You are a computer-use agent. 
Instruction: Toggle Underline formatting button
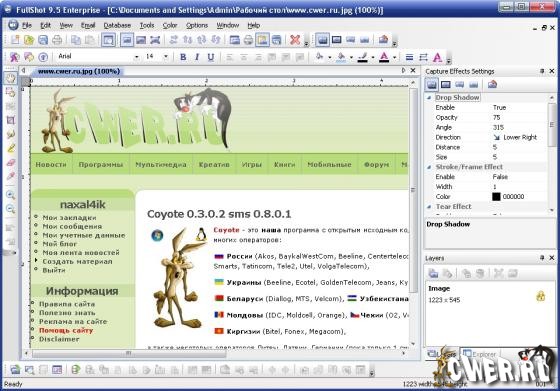coord(211,57)
